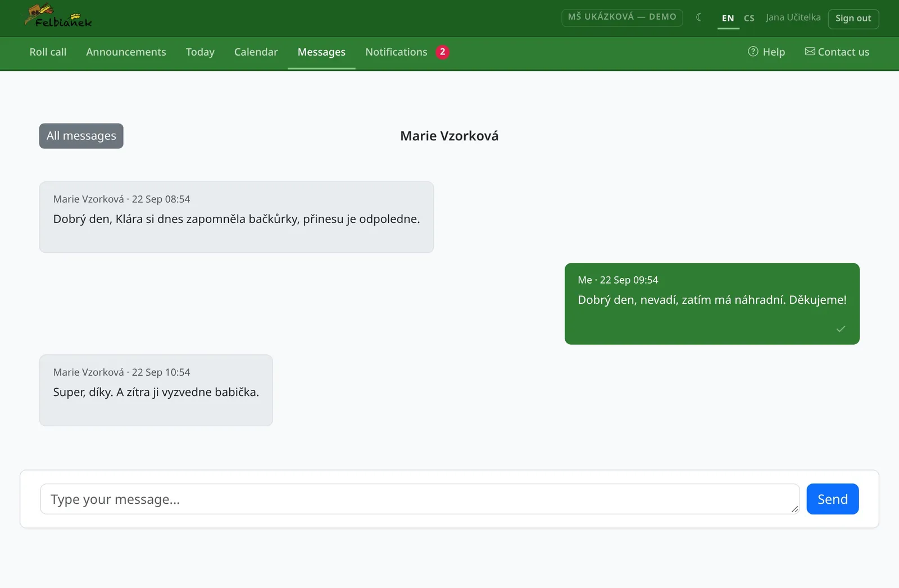
Task: Go back to All messages
Action: 81,136
